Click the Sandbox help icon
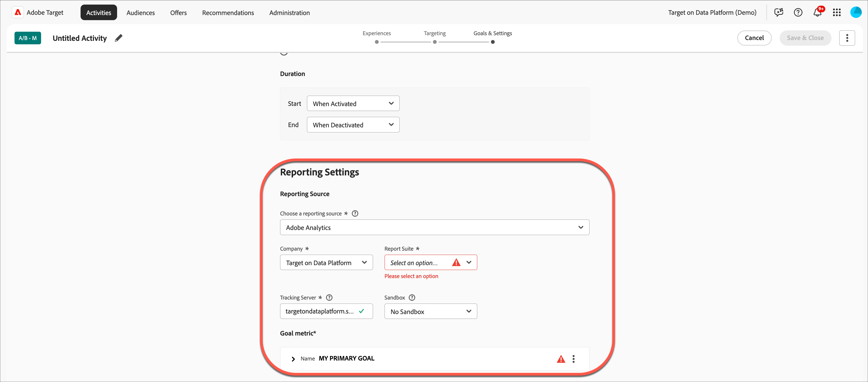 click(412, 297)
